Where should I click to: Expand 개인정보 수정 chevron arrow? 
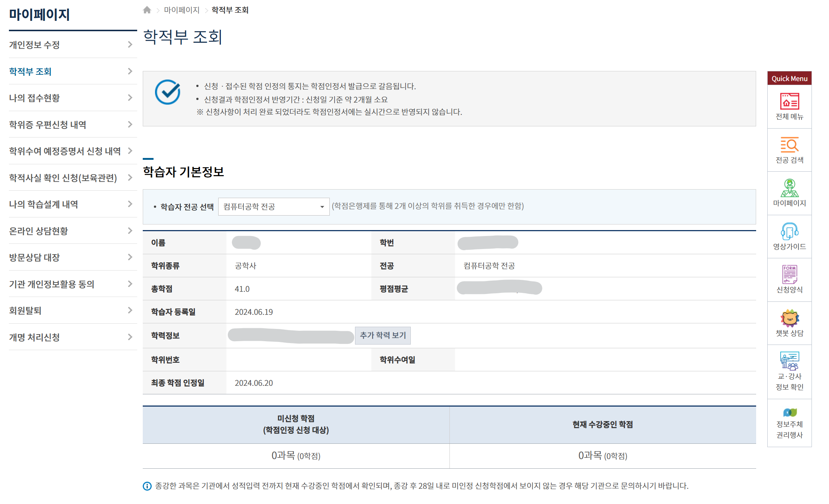click(130, 45)
